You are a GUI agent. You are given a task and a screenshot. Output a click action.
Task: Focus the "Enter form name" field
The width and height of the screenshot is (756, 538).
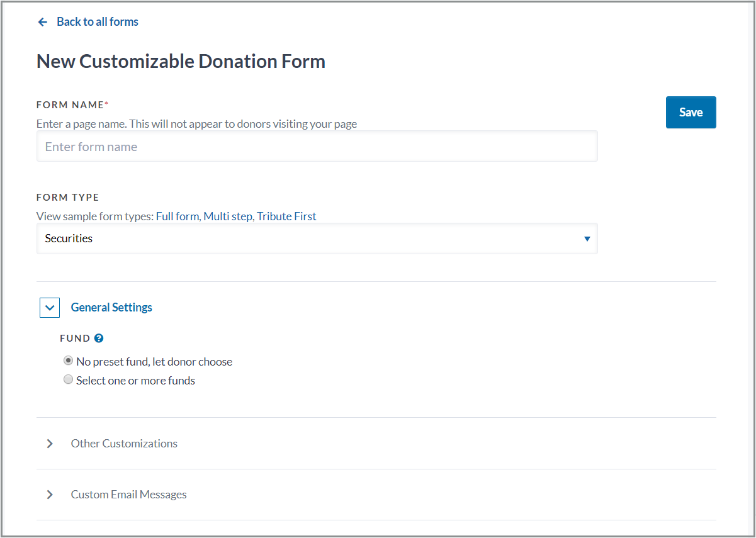317,147
